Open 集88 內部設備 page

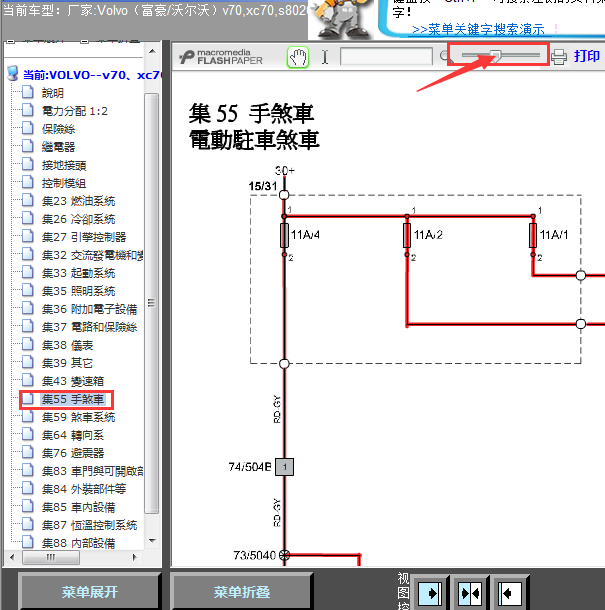(78, 543)
